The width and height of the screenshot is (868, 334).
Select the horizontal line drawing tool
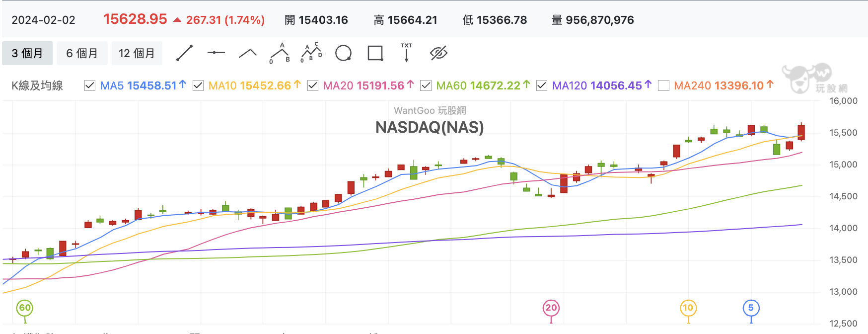216,53
